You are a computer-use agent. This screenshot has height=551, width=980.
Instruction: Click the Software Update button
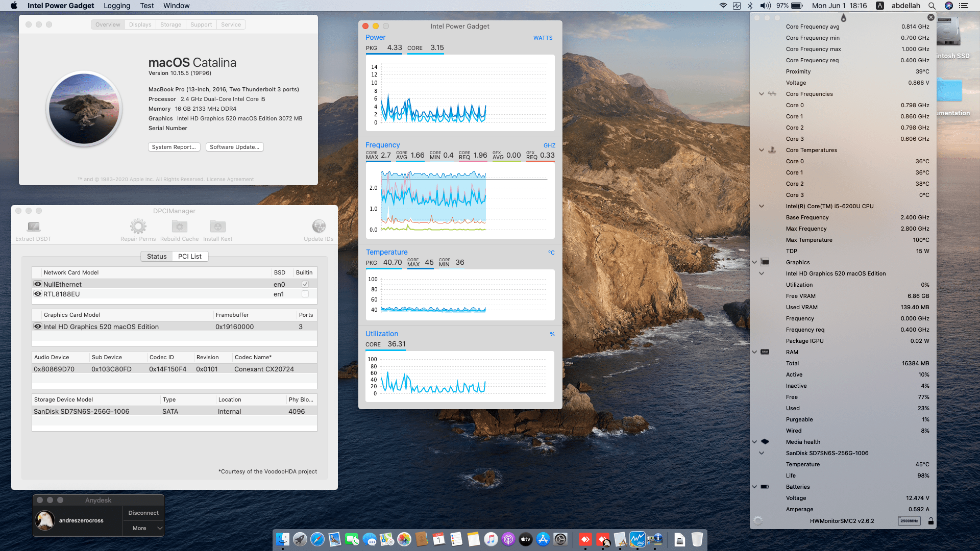[234, 147]
